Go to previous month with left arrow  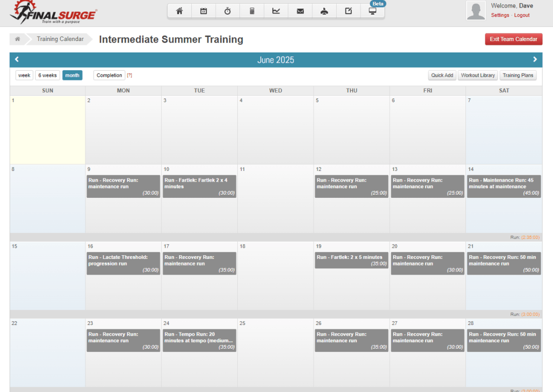point(17,59)
